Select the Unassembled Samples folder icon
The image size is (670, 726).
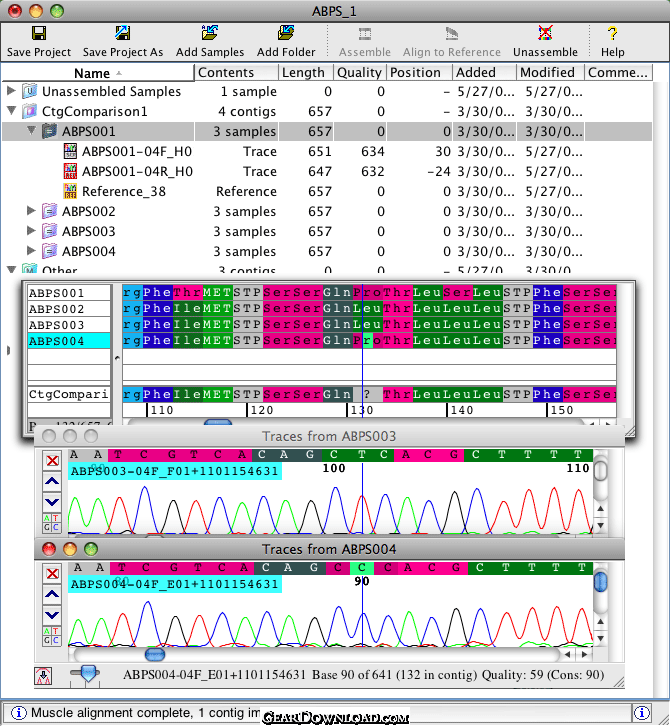30,91
